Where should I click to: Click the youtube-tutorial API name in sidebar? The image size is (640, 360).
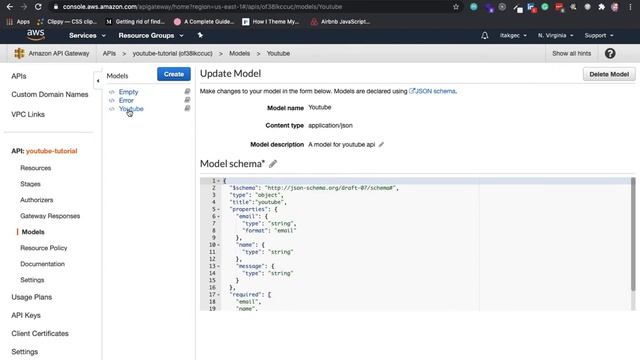point(51,151)
